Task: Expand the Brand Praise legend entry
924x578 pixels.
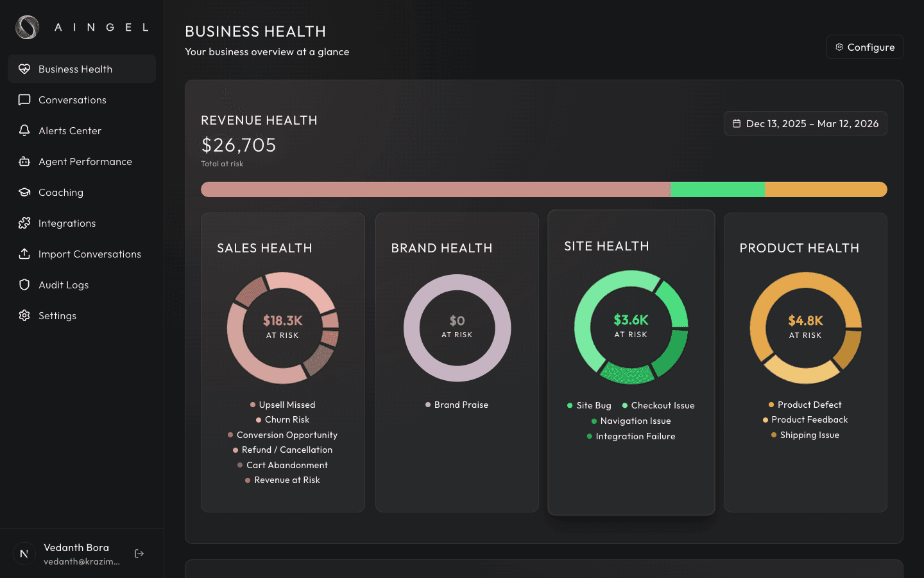Action: point(457,405)
